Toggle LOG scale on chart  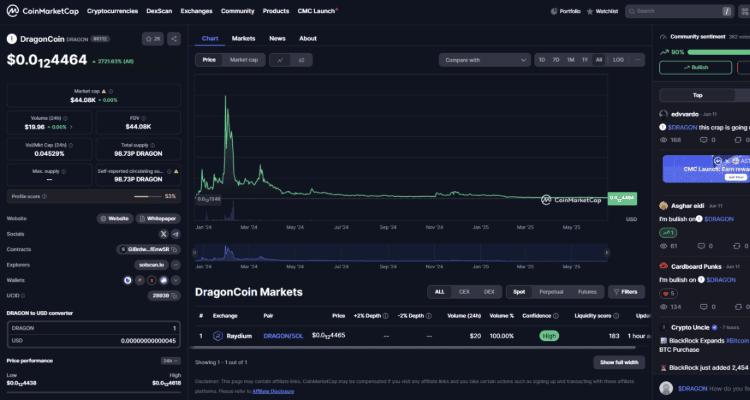(618, 60)
